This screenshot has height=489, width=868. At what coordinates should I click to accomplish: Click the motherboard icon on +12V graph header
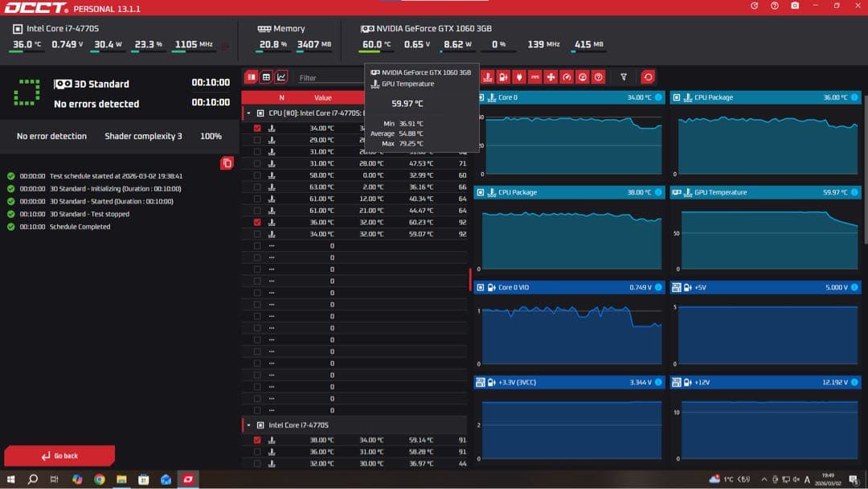pos(677,382)
